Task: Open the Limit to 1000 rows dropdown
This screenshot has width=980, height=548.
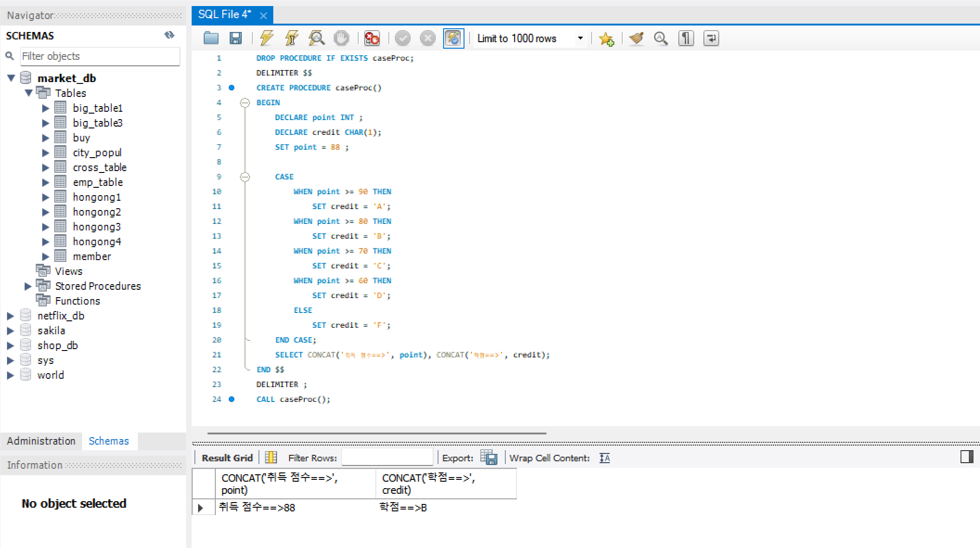Action: pos(580,38)
